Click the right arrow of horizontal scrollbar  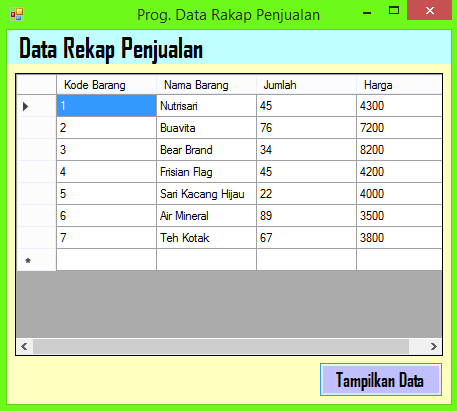434,347
